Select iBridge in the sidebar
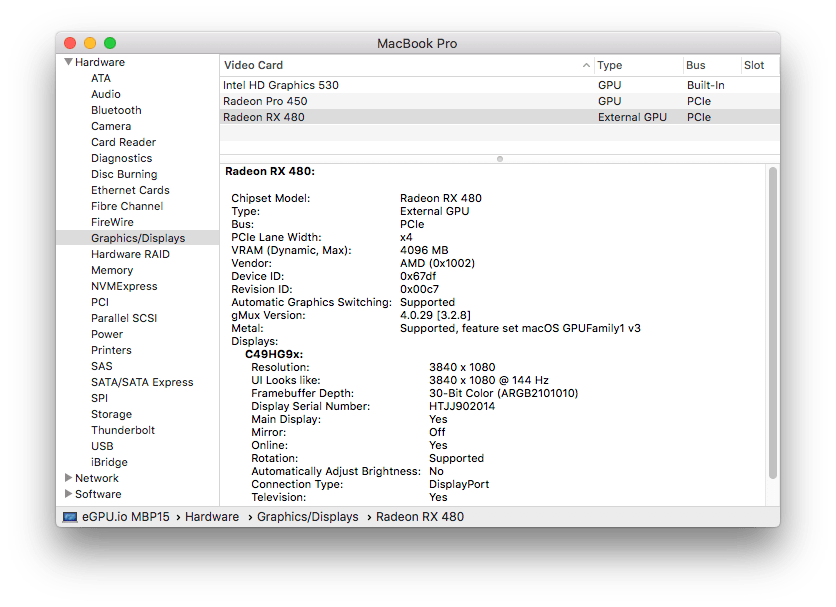Viewport: 836px width, 607px height. (x=109, y=462)
